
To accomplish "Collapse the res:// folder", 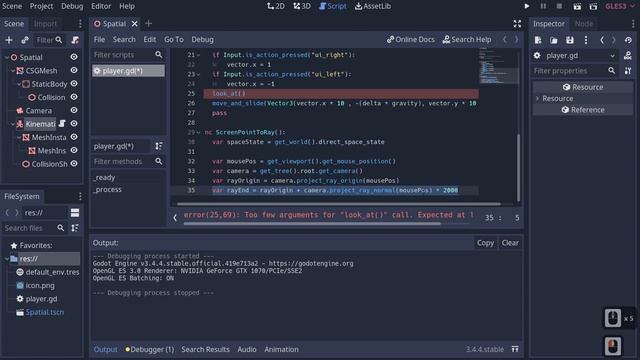I will click(7, 259).
